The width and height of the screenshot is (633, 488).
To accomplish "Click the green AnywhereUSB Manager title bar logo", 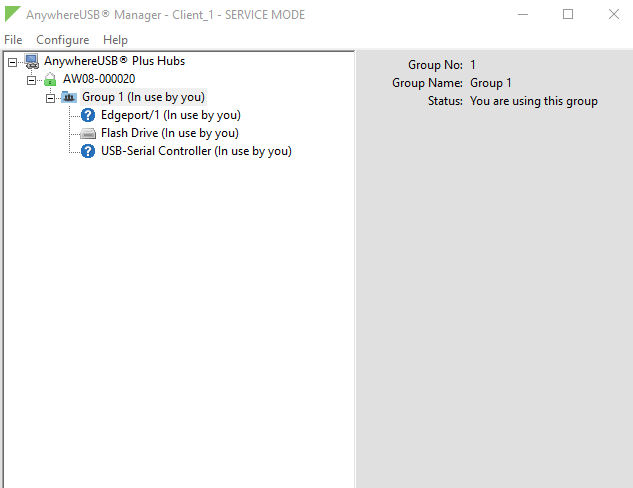I will (12, 14).
